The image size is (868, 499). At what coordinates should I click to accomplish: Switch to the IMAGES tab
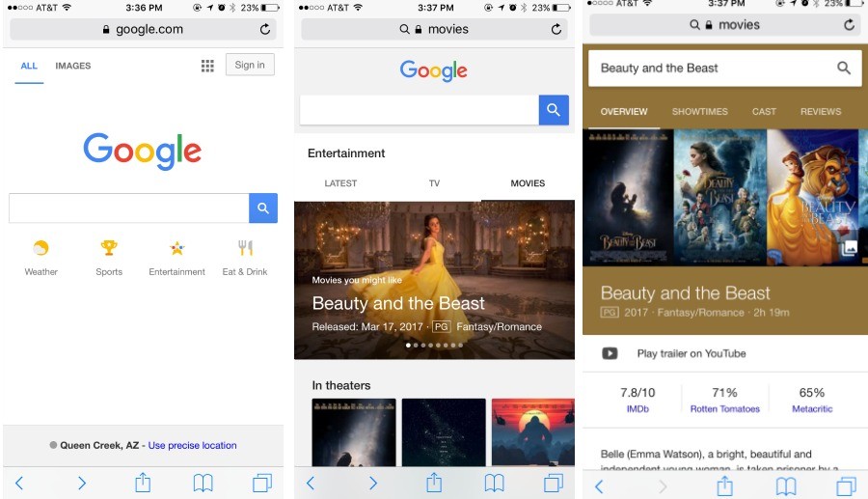pos(73,66)
